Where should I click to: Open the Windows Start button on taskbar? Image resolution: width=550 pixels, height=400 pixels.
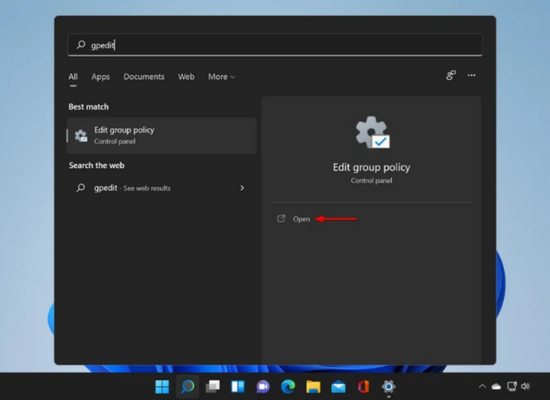tap(162, 387)
